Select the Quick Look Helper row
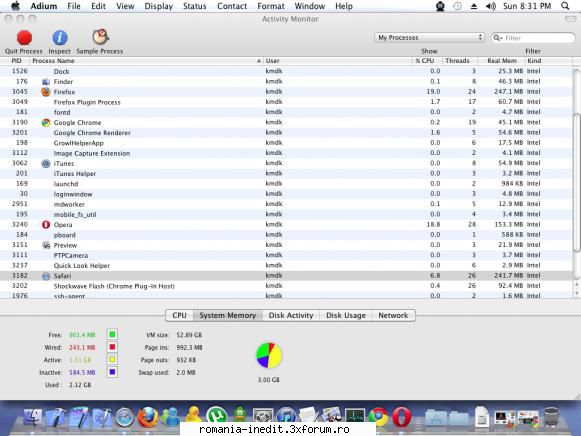The width and height of the screenshot is (581, 436). point(286,265)
